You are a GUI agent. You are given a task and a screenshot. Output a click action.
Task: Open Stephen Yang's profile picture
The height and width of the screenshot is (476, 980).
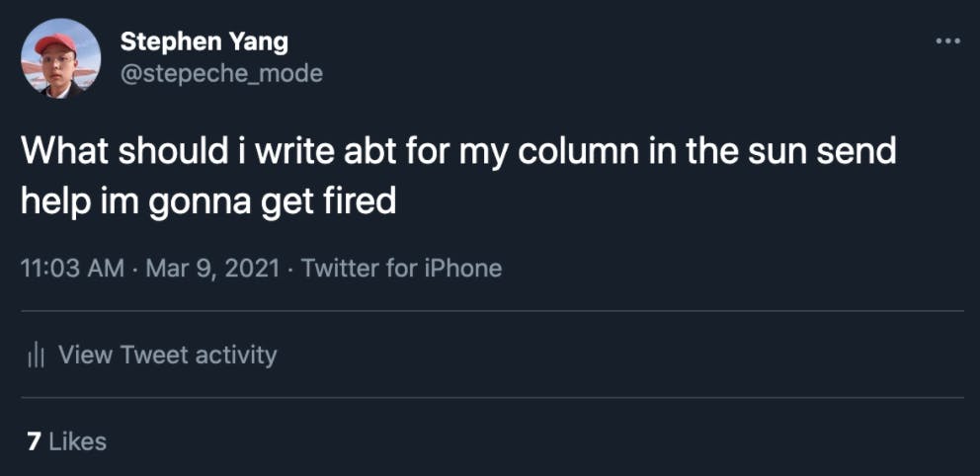point(60,58)
